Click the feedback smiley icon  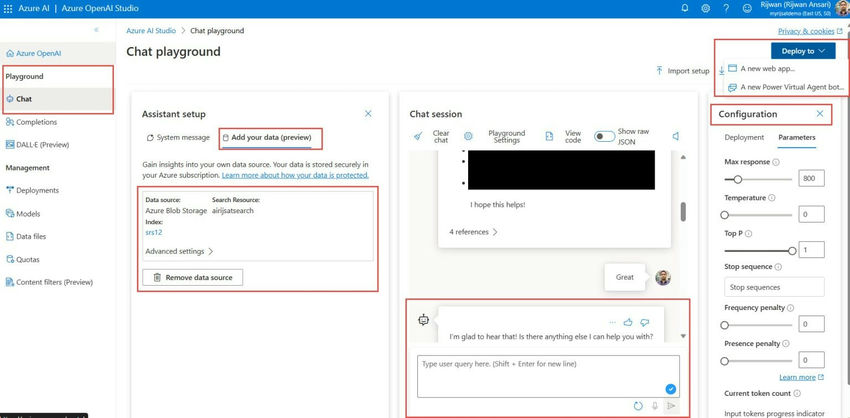coord(747,8)
